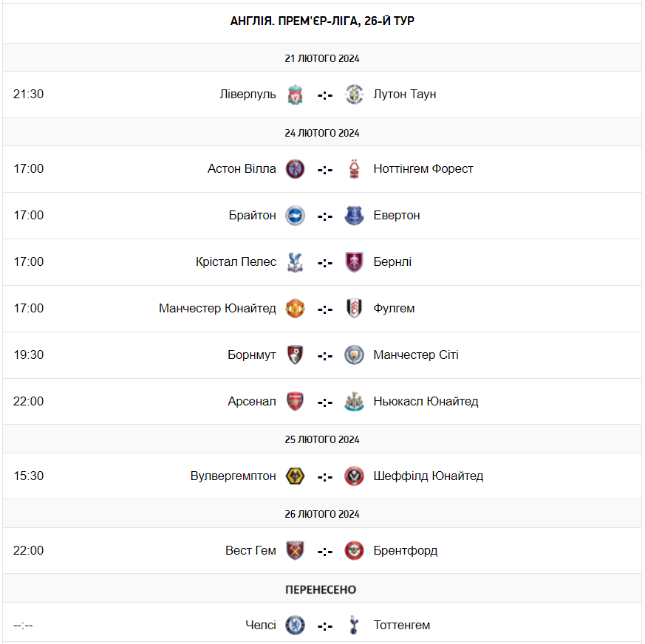This screenshot has height=644, width=645.
Task: Click the Arsenal club crest
Action: click(x=296, y=402)
